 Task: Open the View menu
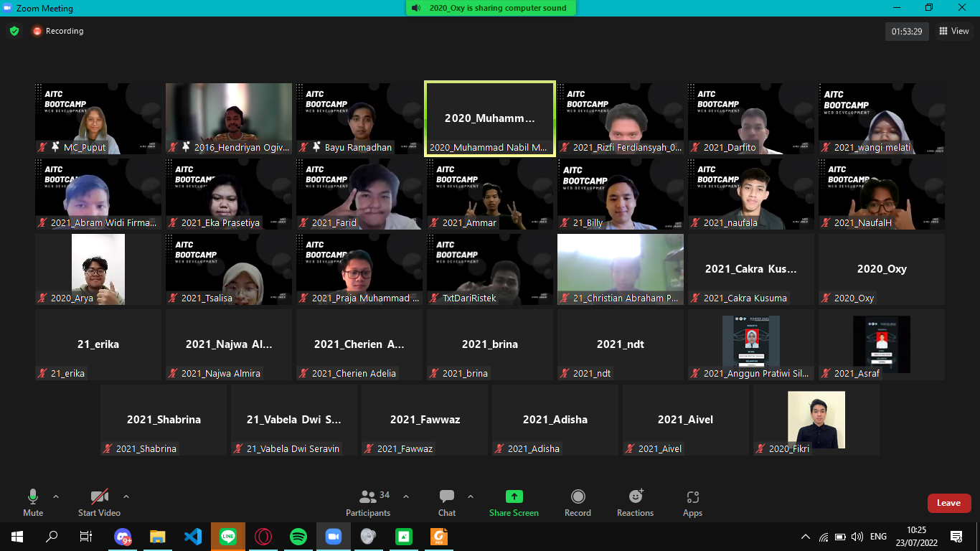coord(955,31)
